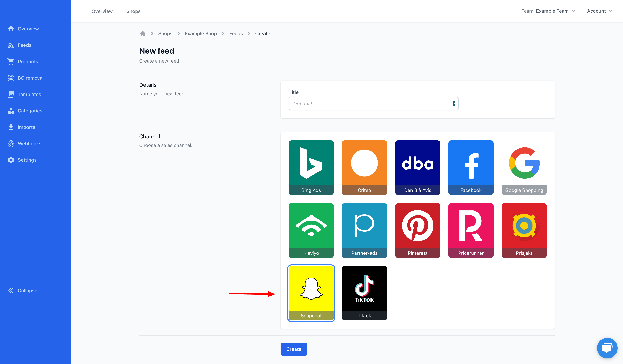Image resolution: width=623 pixels, height=364 pixels.
Task: Switch to the Overview top tab
Action: tap(102, 11)
